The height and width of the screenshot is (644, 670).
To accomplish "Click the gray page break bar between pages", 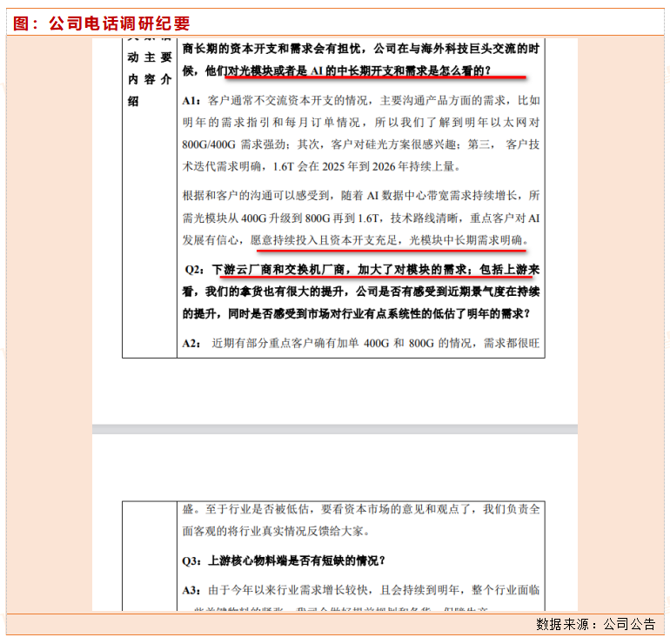I will pos(335,429).
